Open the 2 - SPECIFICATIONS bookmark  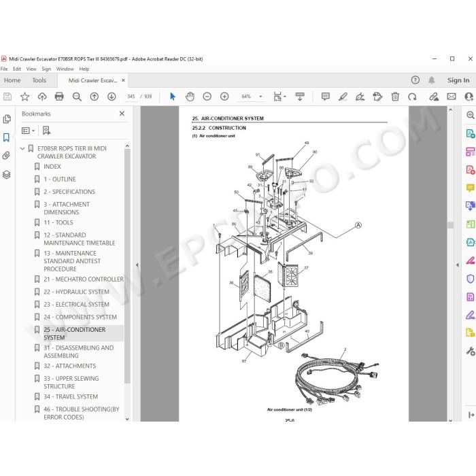[69, 192]
